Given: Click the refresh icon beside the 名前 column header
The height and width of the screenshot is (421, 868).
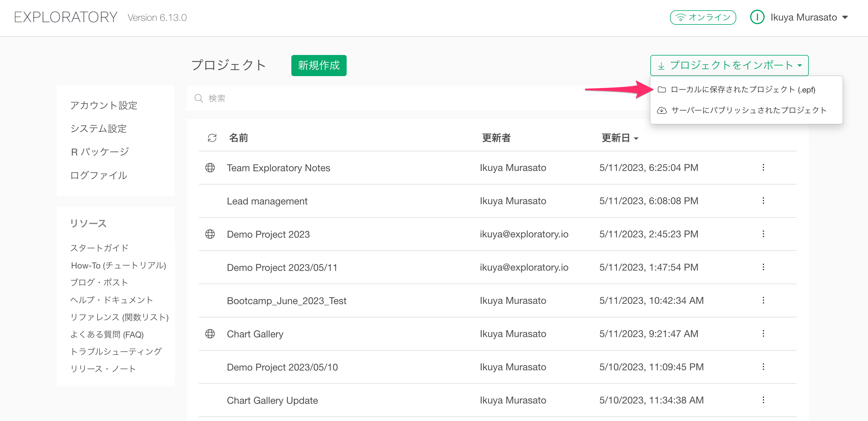Looking at the screenshot, I should click(x=212, y=138).
